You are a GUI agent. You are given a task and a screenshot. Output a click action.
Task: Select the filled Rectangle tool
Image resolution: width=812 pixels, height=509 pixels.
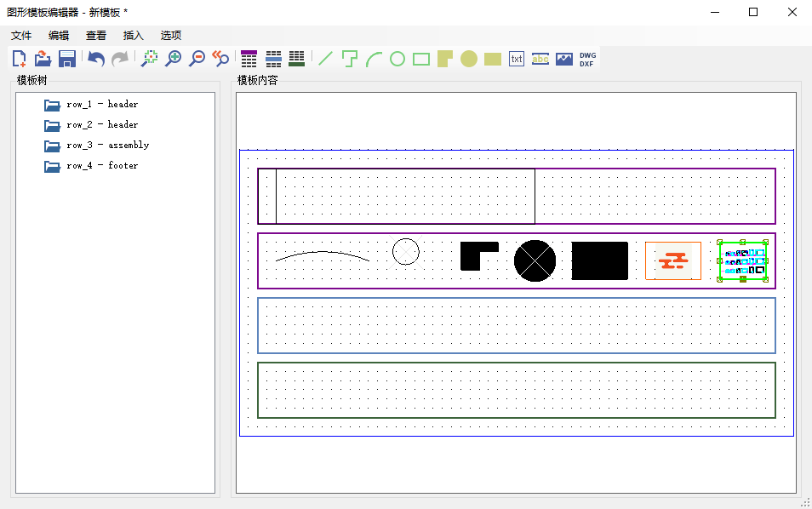click(x=493, y=59)
